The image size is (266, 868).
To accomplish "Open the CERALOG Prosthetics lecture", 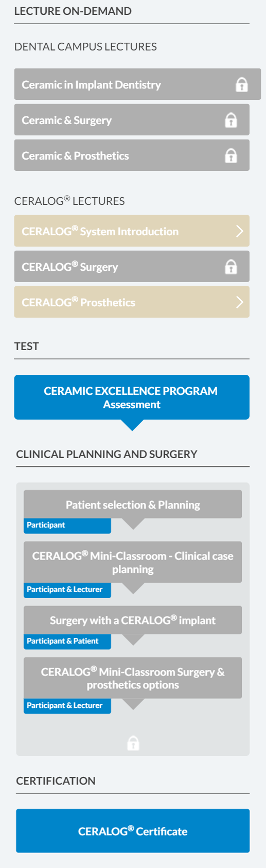I will [x=132, y=302].
